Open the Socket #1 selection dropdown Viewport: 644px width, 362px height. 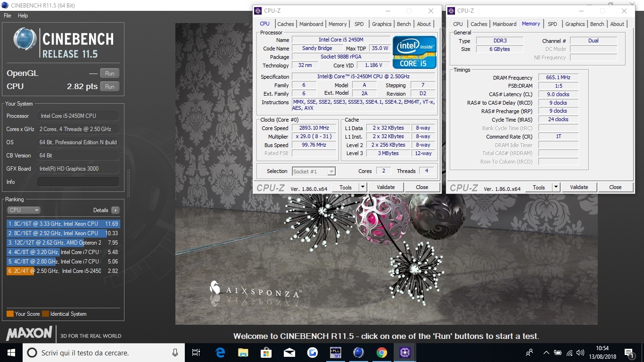(x=314, y=172)
